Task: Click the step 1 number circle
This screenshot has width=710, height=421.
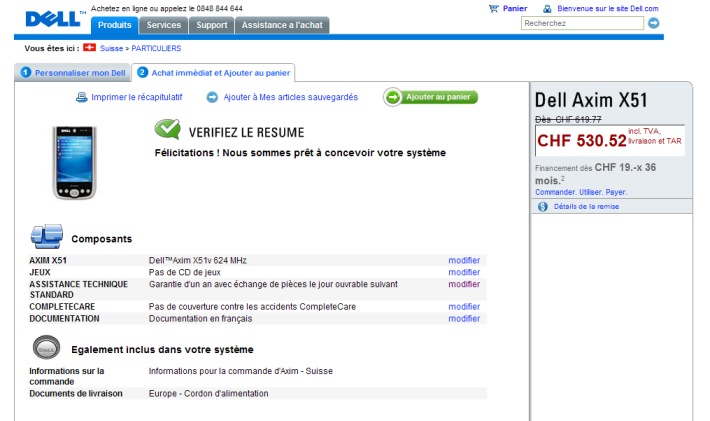Action: [x=26, y=72]
